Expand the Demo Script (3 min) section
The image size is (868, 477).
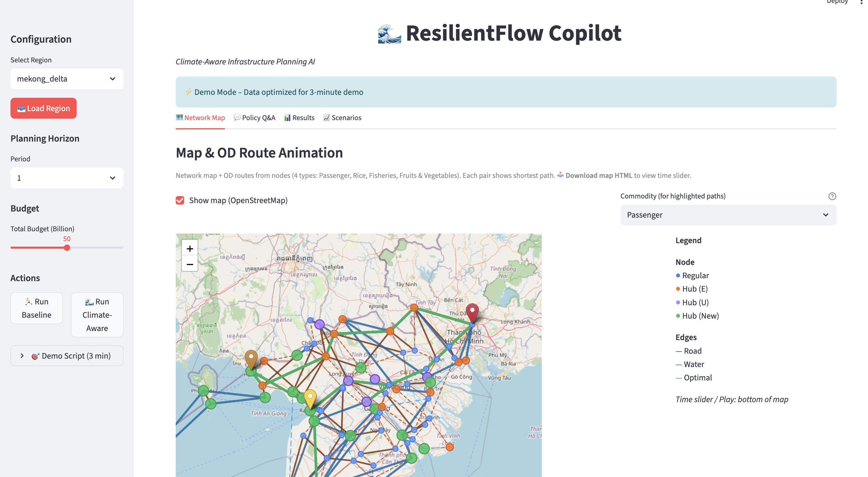(67, 356)
